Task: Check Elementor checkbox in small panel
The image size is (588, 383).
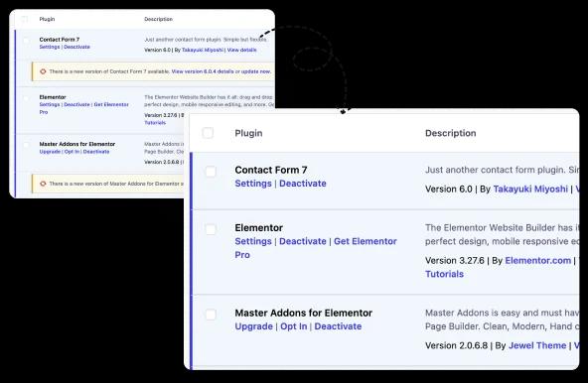Action: point(26,98)
